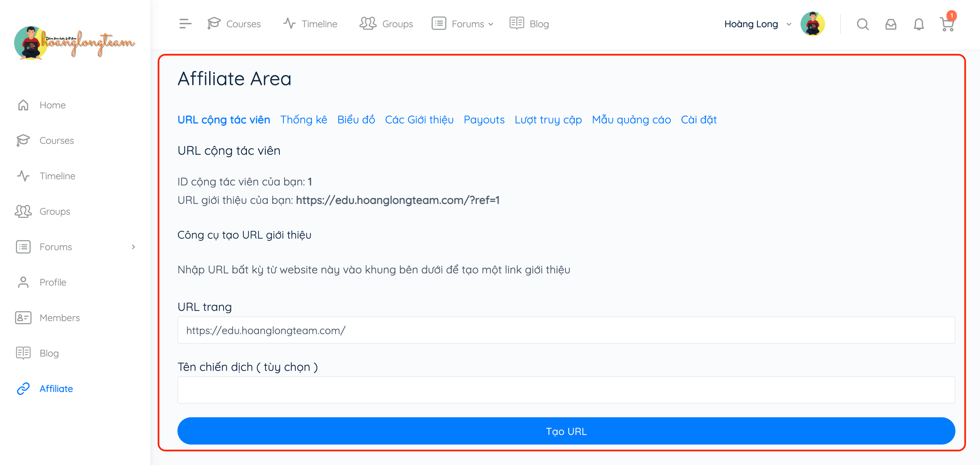Click the Forums list icon in top navigation

[x=438, y=23]
